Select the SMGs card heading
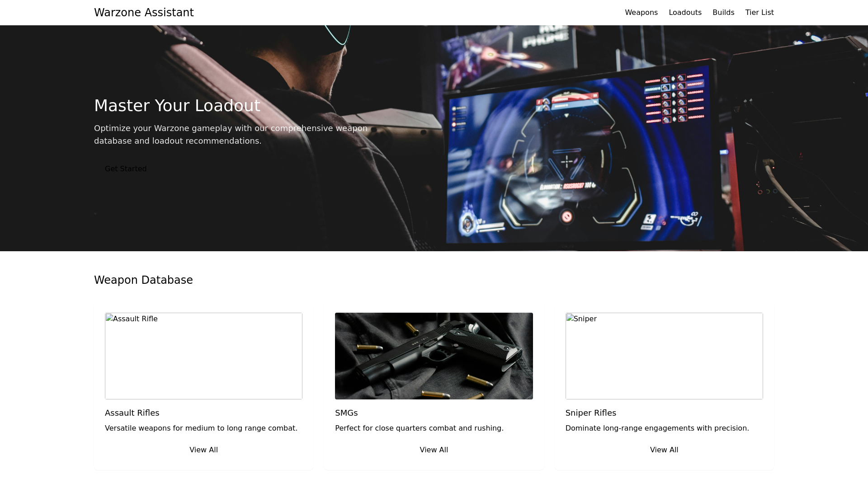 [346, 413]
